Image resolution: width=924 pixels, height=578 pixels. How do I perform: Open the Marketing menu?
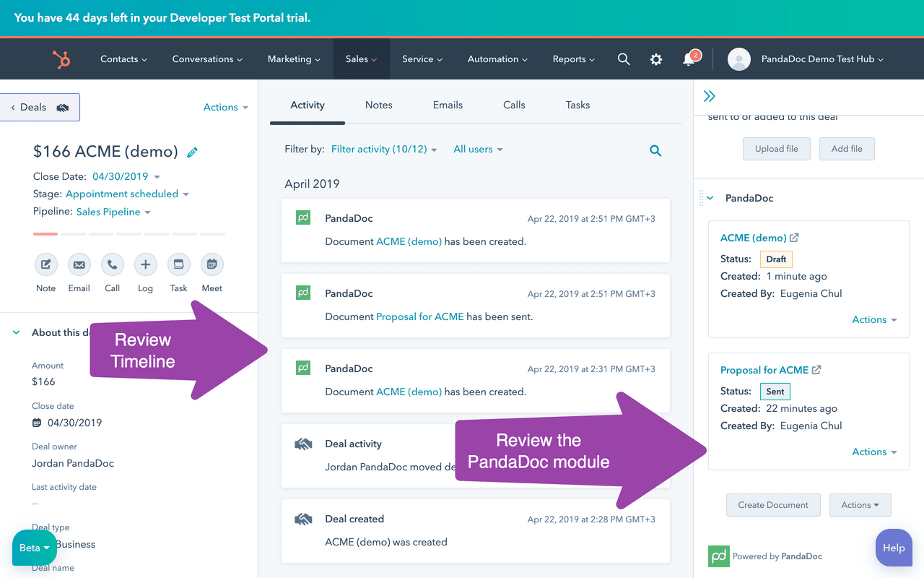pos(294,59)
